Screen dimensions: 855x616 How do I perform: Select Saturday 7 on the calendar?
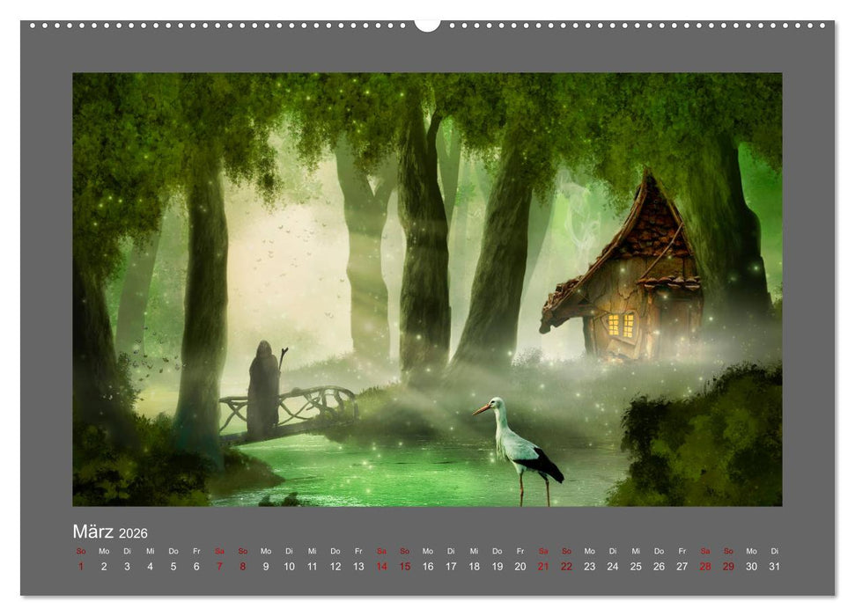tap(219, 567)
